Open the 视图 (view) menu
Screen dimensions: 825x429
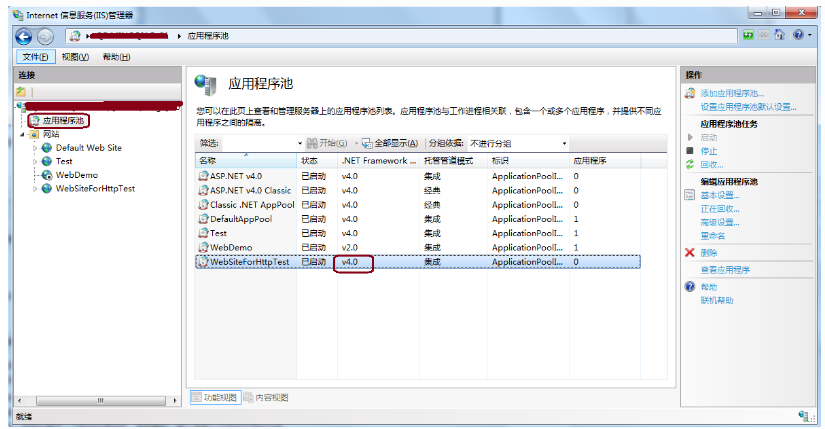76,57
